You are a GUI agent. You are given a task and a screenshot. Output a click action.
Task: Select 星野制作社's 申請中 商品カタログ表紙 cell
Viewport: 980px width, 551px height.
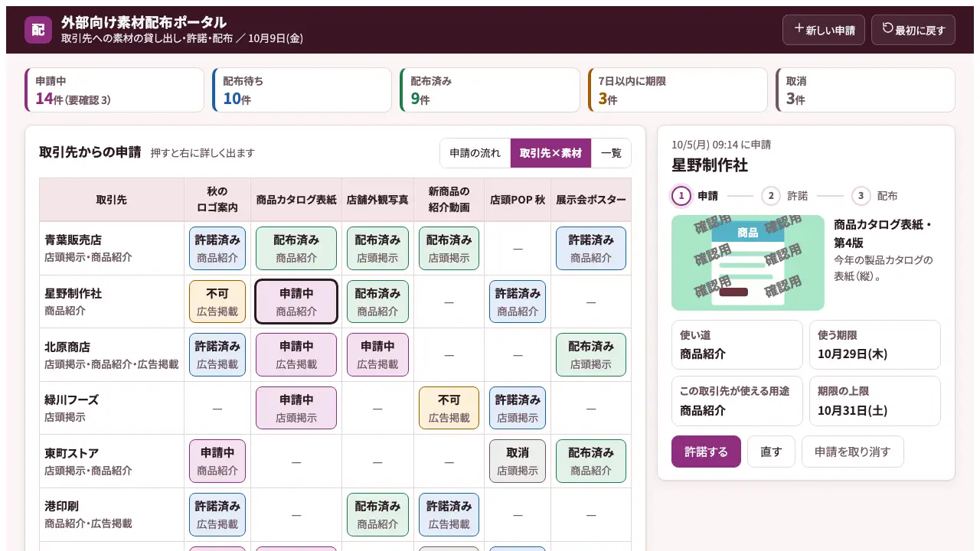tap(296, 302)
